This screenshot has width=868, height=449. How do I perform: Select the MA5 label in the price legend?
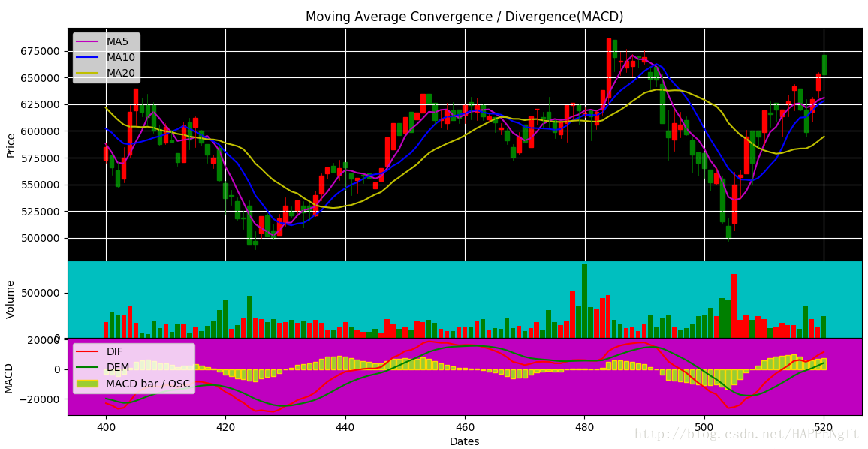click(117, 41)
